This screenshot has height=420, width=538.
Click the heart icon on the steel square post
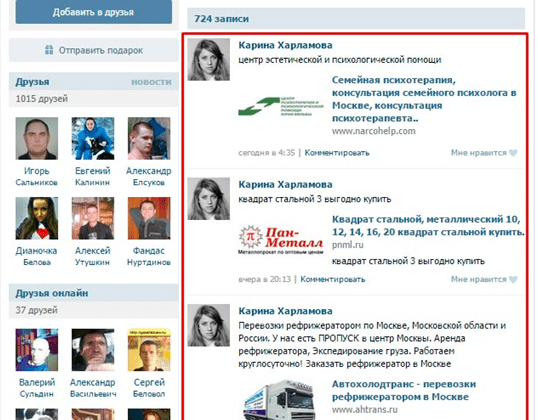513,279
